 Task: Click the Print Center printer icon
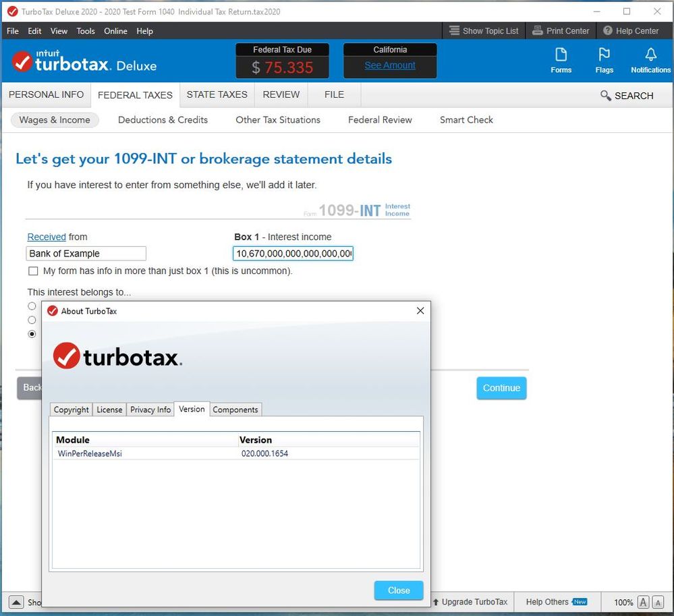click(x=537, y=30)
